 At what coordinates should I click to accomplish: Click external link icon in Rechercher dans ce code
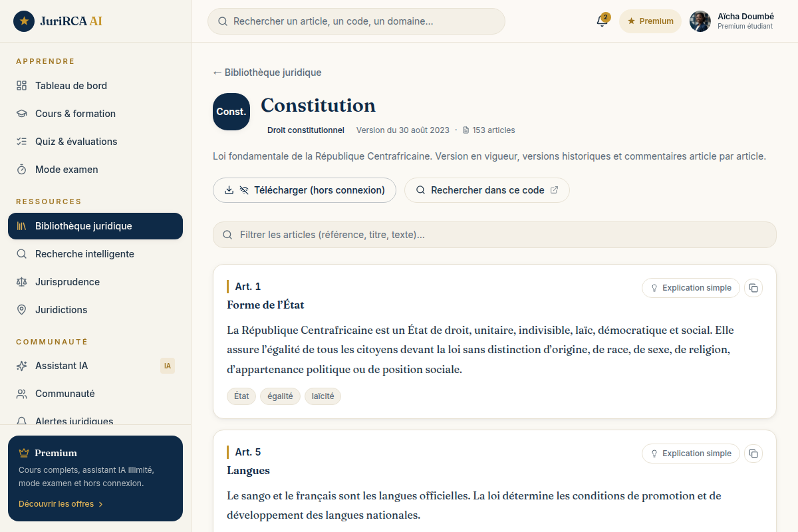(x=555, y=190)
